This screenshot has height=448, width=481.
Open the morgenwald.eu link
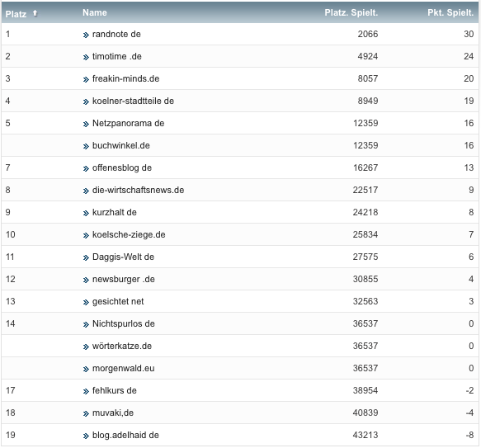click(x=124, y=368)
